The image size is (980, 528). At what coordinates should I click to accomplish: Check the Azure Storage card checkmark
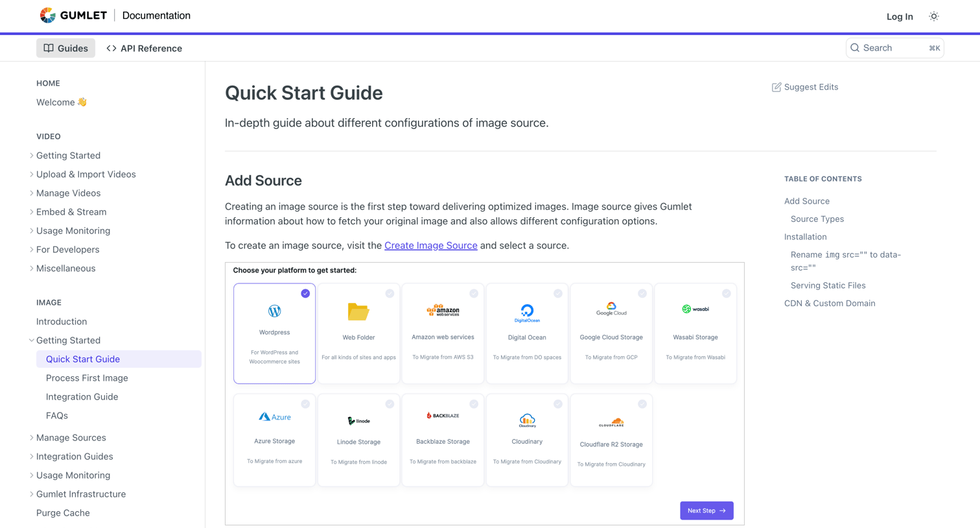[x=305, y=403]
